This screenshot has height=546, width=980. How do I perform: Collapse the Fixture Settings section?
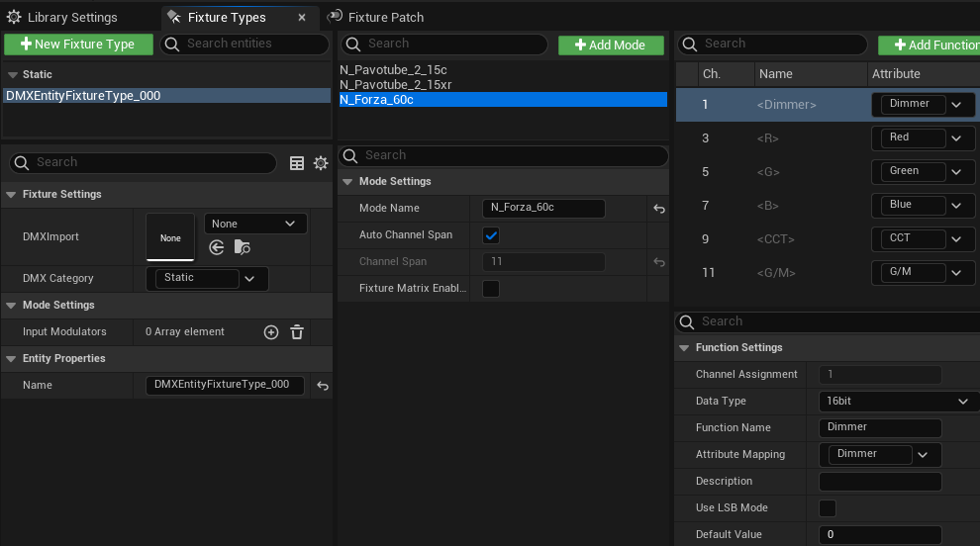(11, 194)
